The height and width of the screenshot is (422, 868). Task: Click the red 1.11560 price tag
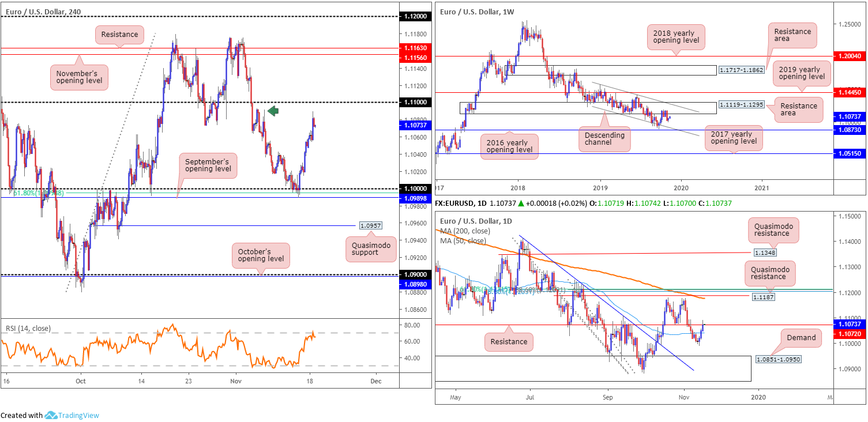[x=415, y=58]
